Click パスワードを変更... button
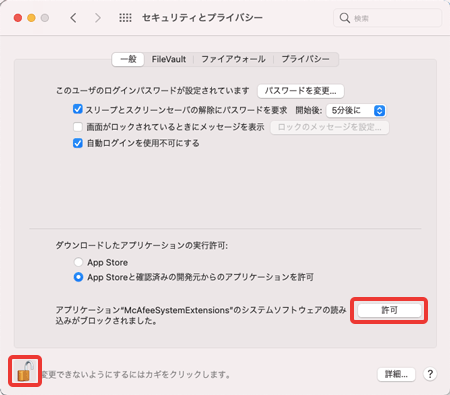This screenshot has height=395, width=450. click(301, 91)
